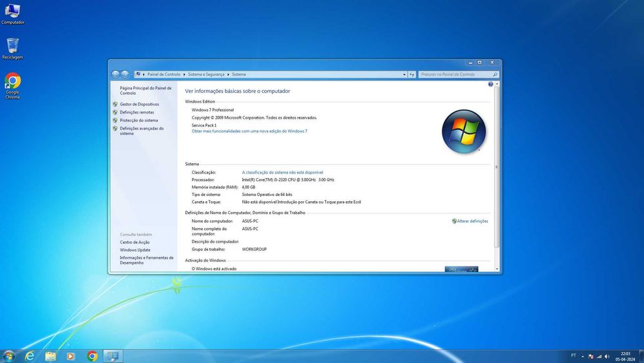Open Definições avançadas do sistema
The image size is (644, 363).
pos(142,131)
